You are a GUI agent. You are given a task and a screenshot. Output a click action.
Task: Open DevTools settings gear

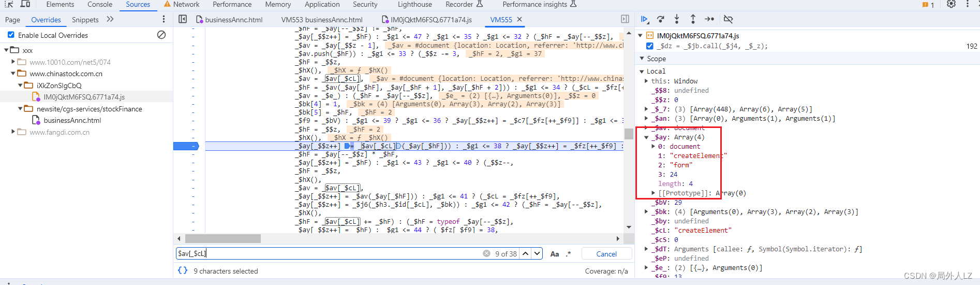(x=951, y=4)
